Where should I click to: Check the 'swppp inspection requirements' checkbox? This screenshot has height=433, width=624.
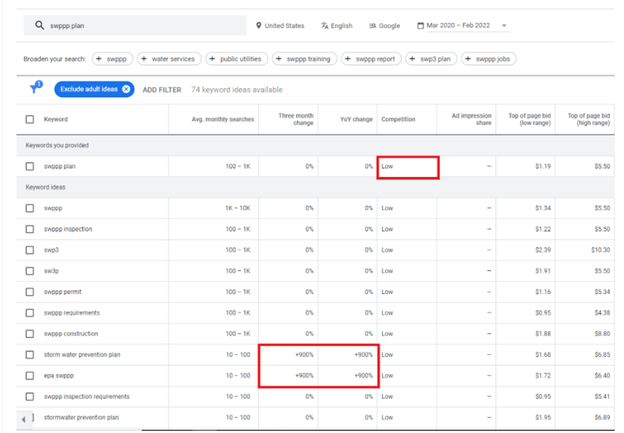30,396
